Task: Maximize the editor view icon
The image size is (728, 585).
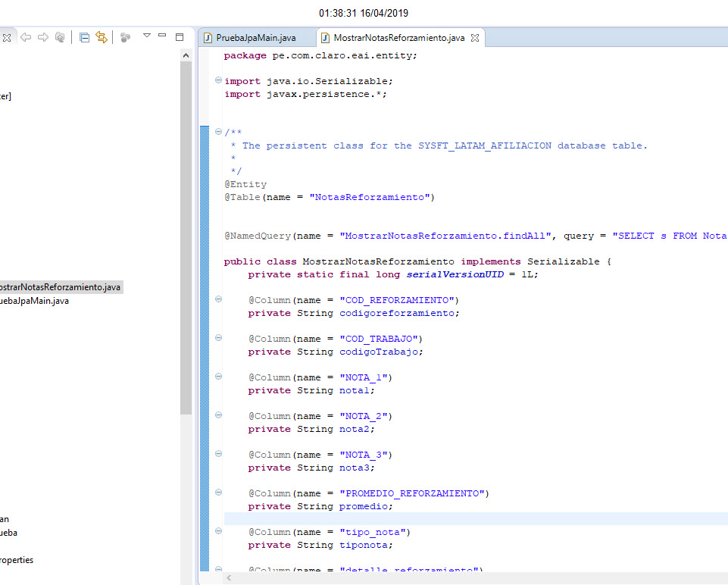Action: pos(179,37)
